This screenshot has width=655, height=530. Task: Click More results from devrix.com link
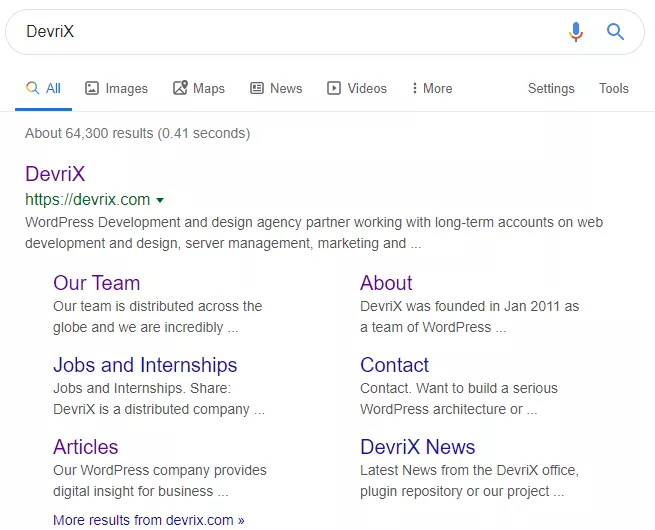tap(149, 520)
